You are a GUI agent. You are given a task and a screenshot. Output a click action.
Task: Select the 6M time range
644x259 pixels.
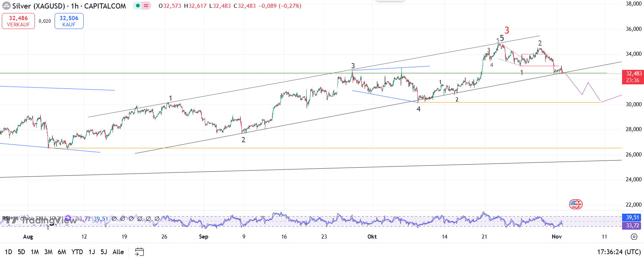[x=62, y=252]
